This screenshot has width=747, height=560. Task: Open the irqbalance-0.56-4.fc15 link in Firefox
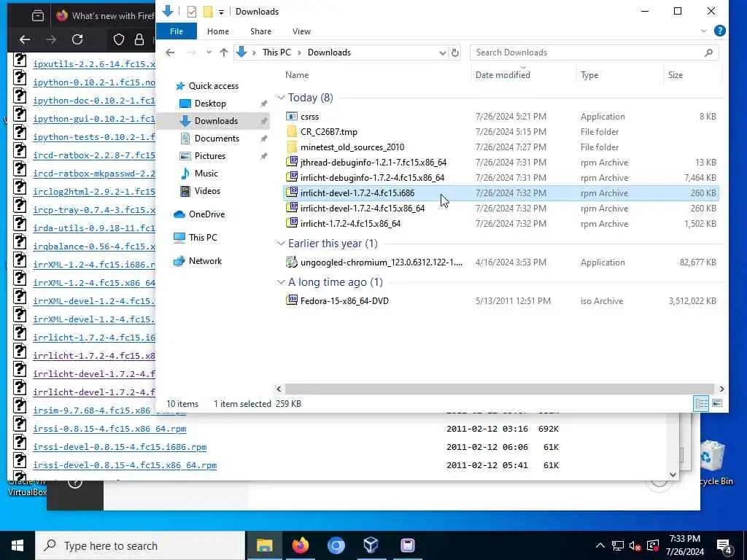(x=94, y=246)
